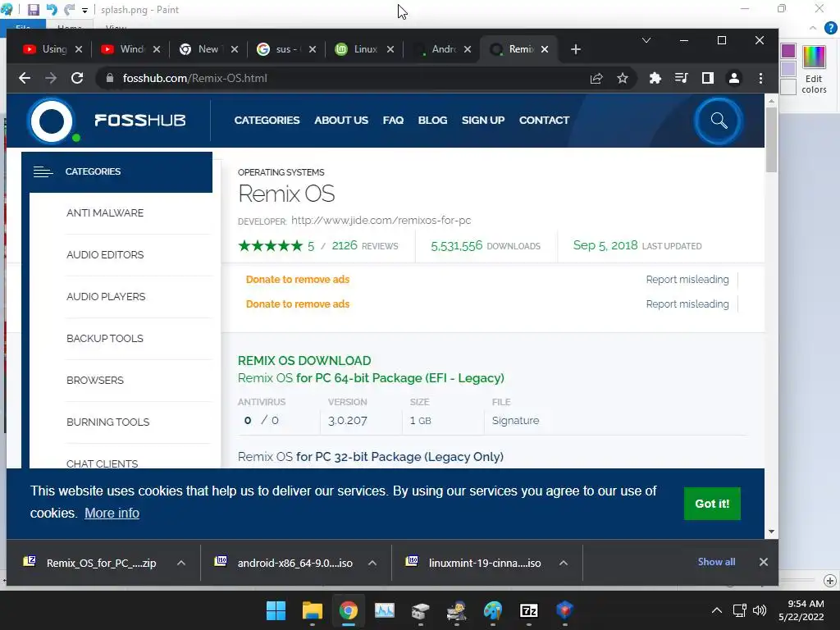Click Show all downloads
This screenshot has height=630, width=840.
coord(716,562)
